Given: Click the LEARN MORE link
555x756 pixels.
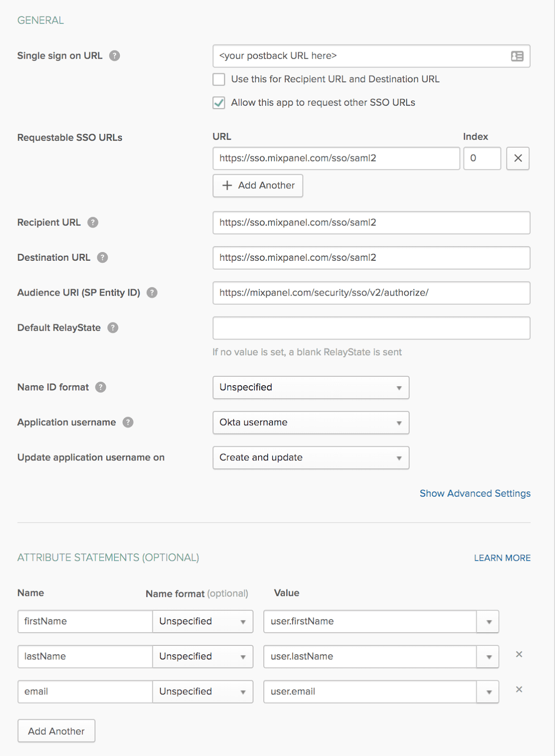Looking at the screenshot, I should 502,558.
